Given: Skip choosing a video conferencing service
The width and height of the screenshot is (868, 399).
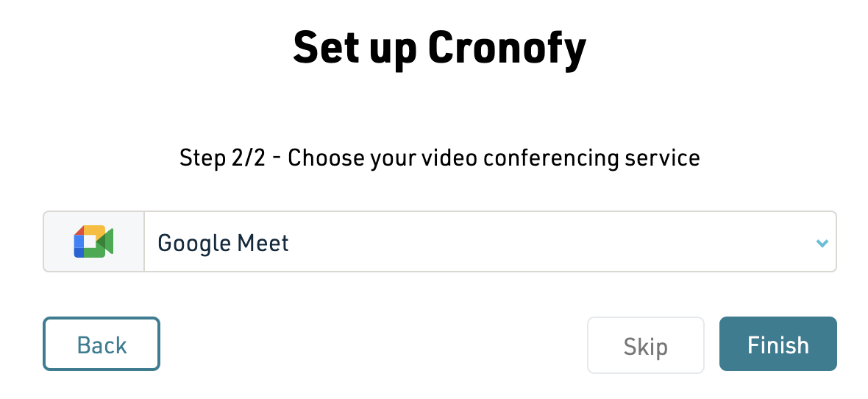Looking at the screenshot, I should 645,345.
